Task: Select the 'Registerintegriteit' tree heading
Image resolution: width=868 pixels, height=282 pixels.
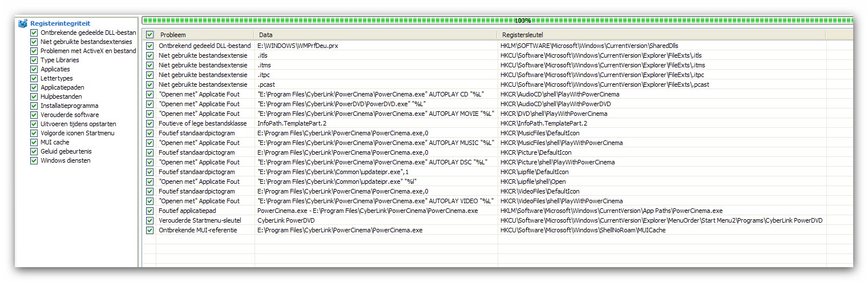Action: click(x=60, y=23)
